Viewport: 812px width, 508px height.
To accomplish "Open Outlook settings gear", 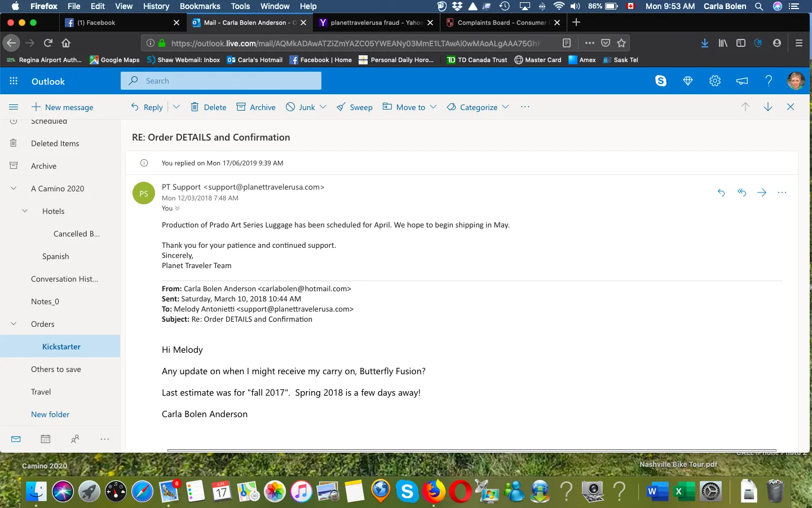I will point(714,81).
